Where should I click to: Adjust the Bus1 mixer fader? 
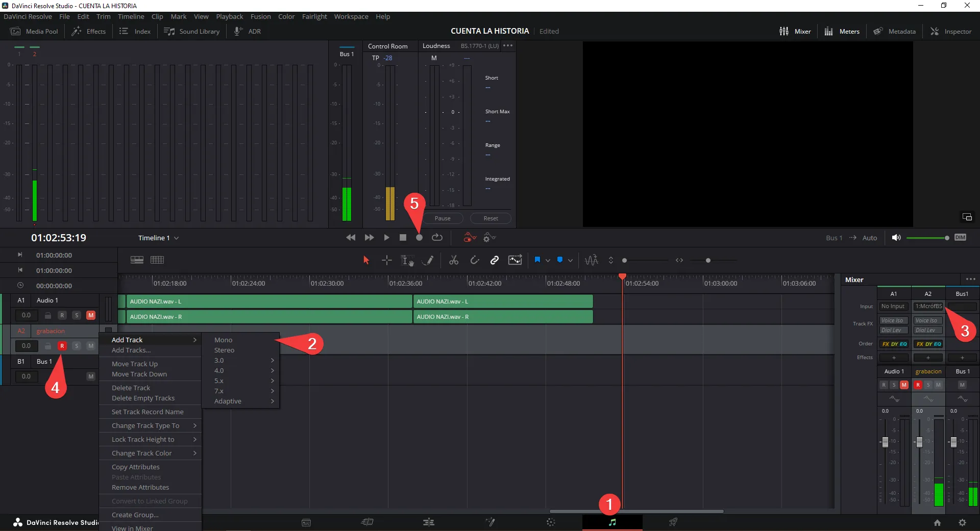[x=953, y=442]
